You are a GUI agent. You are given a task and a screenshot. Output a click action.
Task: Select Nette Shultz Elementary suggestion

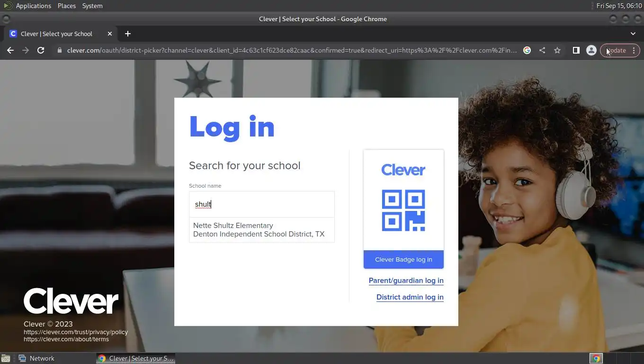point(262,230)
